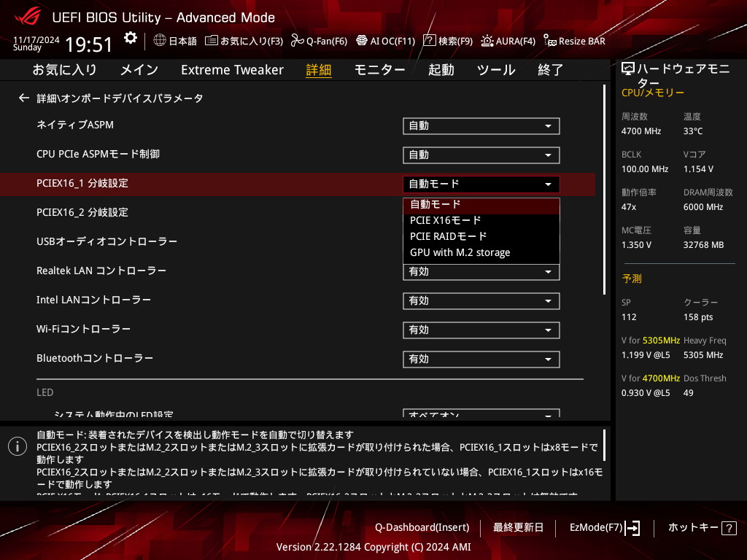Open the 検索(F9) search icon

coord(429,41)
